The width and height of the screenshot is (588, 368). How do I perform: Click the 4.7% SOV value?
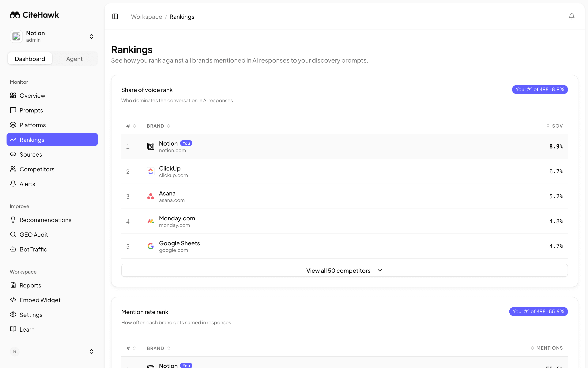tap(556, 246)
